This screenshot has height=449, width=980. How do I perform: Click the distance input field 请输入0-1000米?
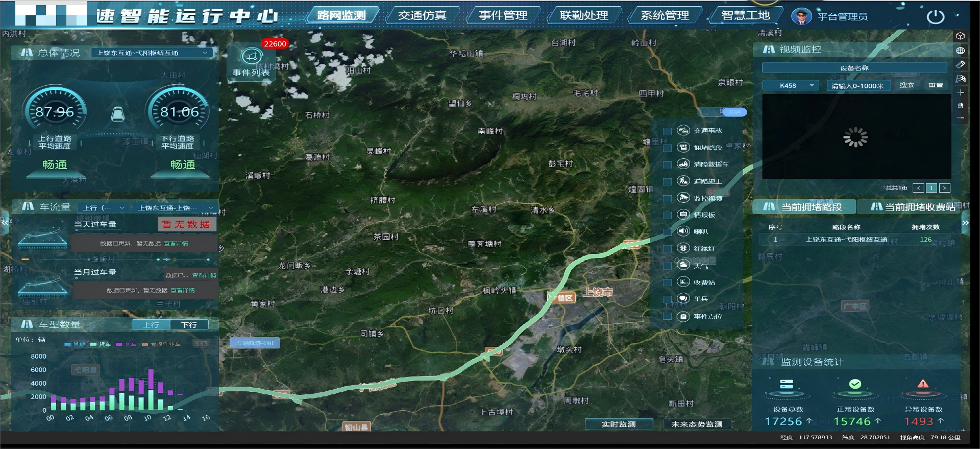pos(857,86)
